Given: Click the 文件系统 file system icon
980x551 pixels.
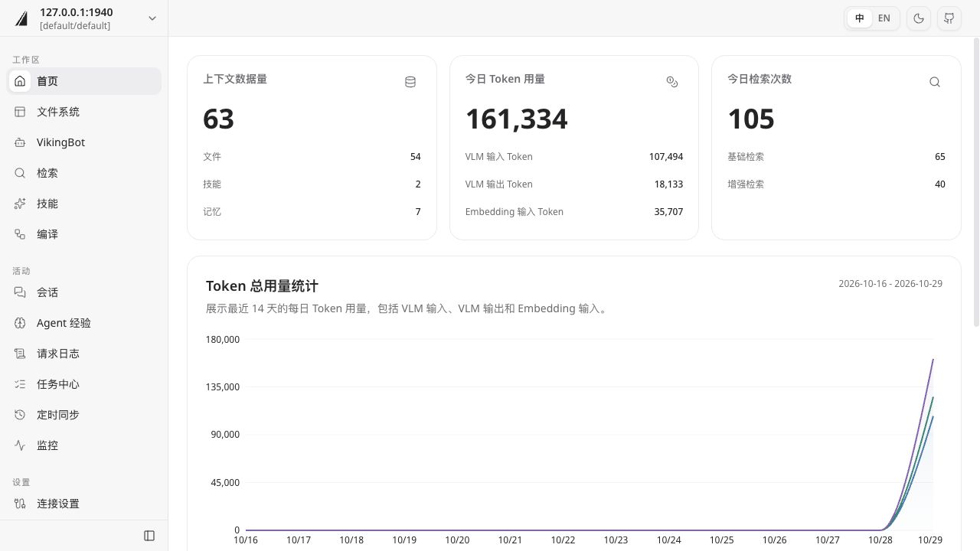Looking at the screenshot, I should click(20, 112).
